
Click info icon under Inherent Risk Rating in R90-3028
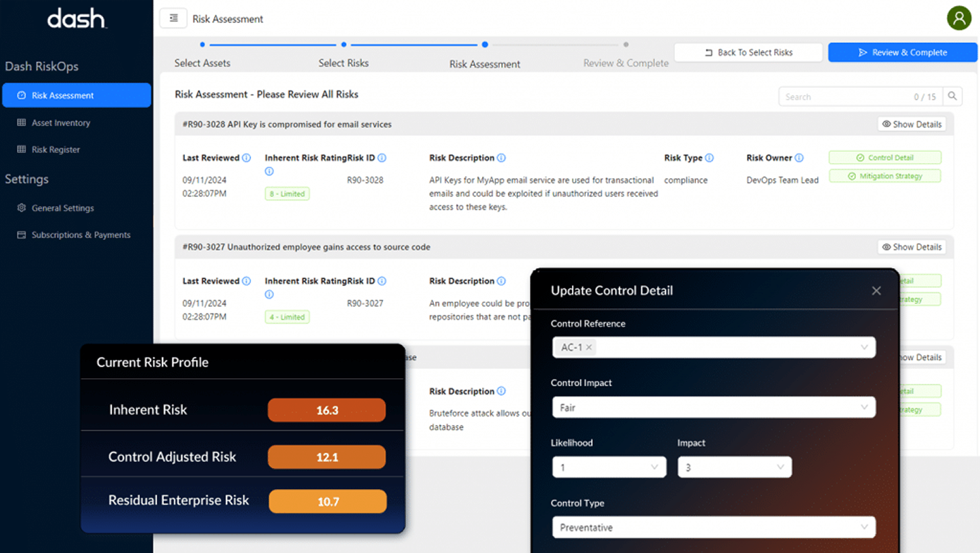269,171
